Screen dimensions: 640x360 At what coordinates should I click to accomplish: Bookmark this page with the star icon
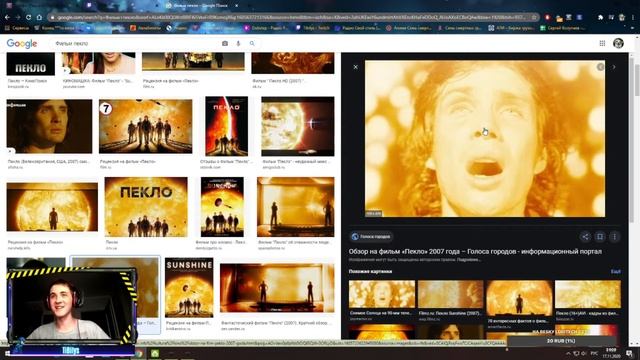533,17
